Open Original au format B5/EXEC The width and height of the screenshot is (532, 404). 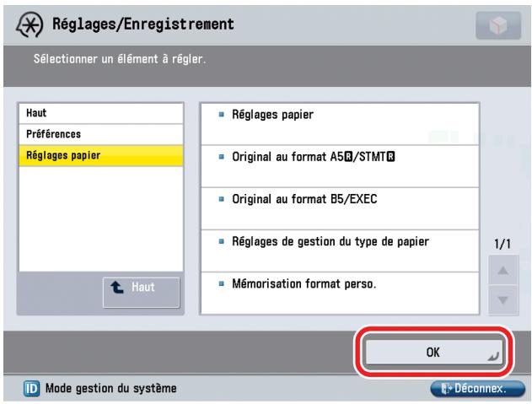point(340,209)
